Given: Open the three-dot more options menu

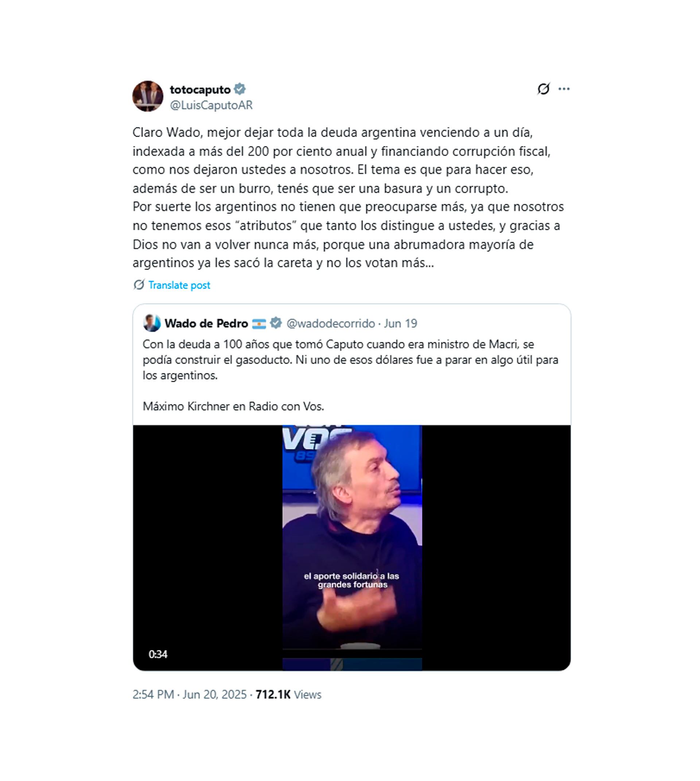Looking at the screenshot, I should 564,89.
